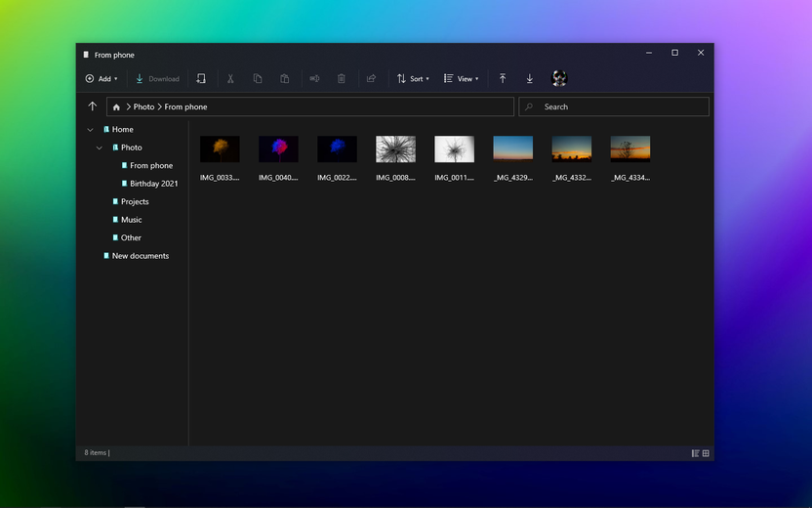Viewport: 812px width, 508px height.
Task: Navigate to Photo in the breadcrumb path
Action: 143,106
